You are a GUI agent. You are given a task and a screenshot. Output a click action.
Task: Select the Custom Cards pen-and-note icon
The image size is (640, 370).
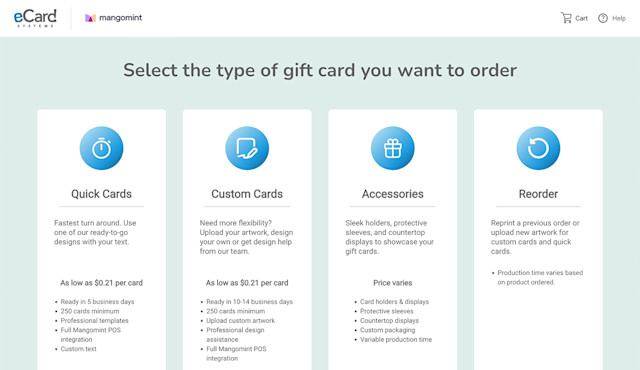pos(247,148)
